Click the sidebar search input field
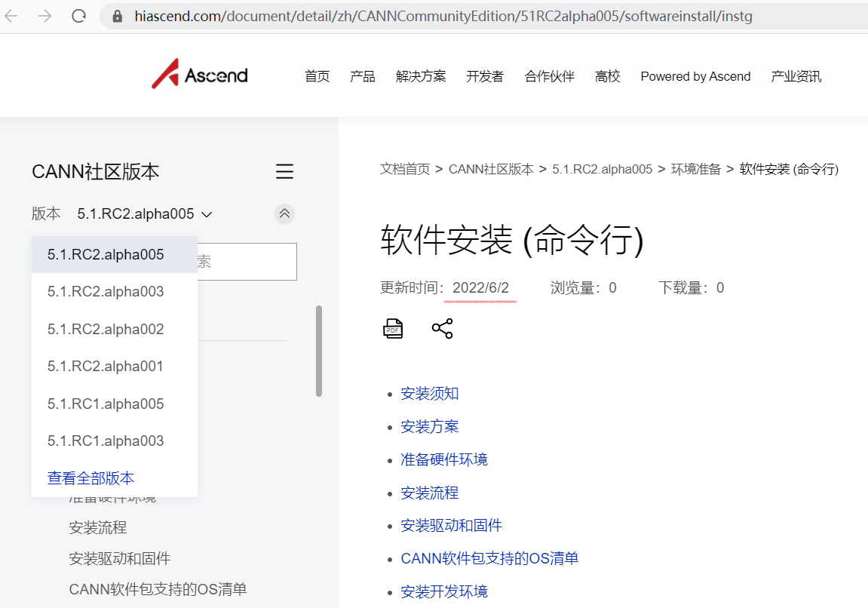This screenshot has height=608, width=868. point(247,261)
